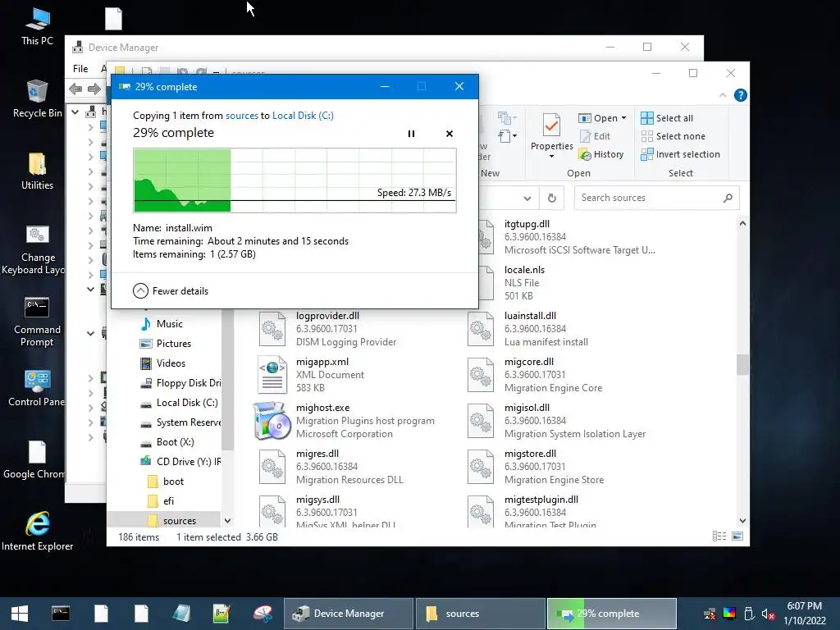Open Boot (X:) drive in navigation pane
The height and width of the screenshot is (630, 840).
point(167,442)
